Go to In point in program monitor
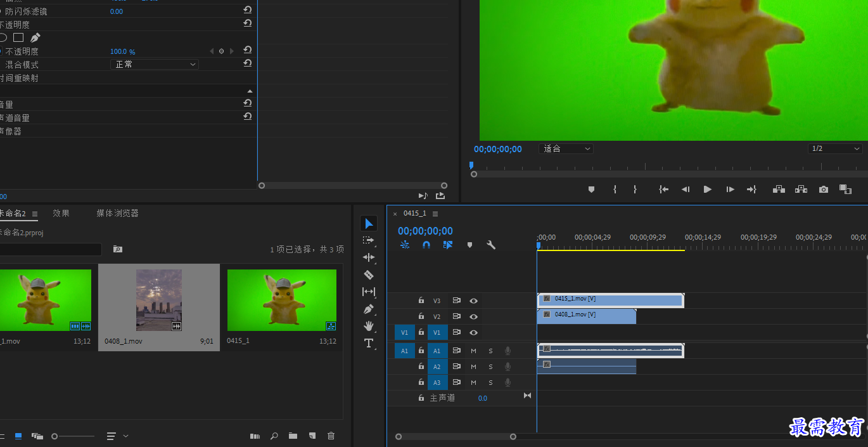Screen dimensions: 868x447 663,189
